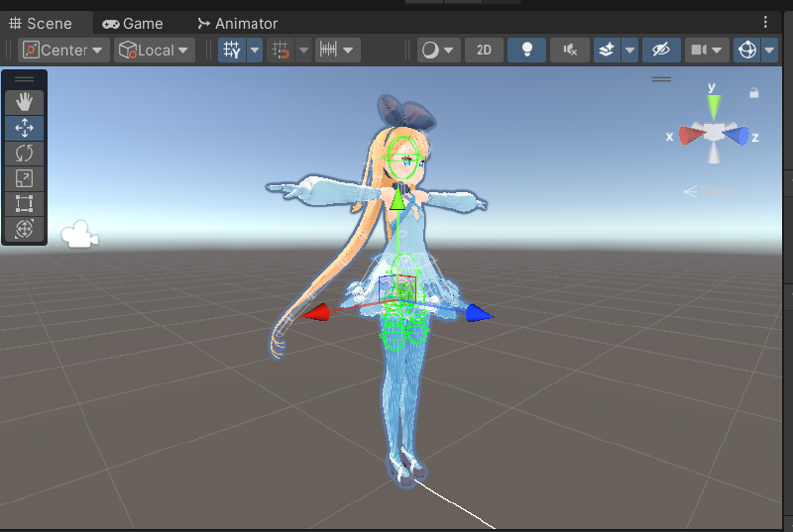Select the Rotate tool
This screenshot has height=532, width=793.
[25, 153]
